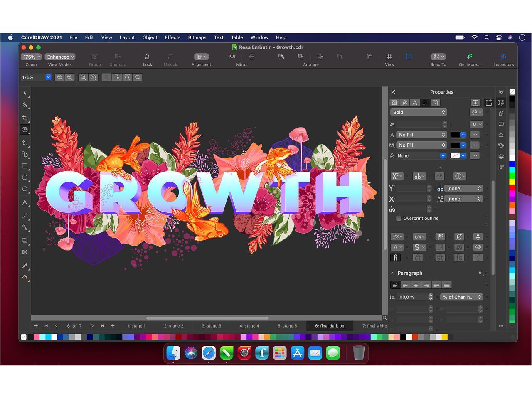Toggle center paragraph alignment
This screenshot has height=399, width=532.
pos(416,285)
